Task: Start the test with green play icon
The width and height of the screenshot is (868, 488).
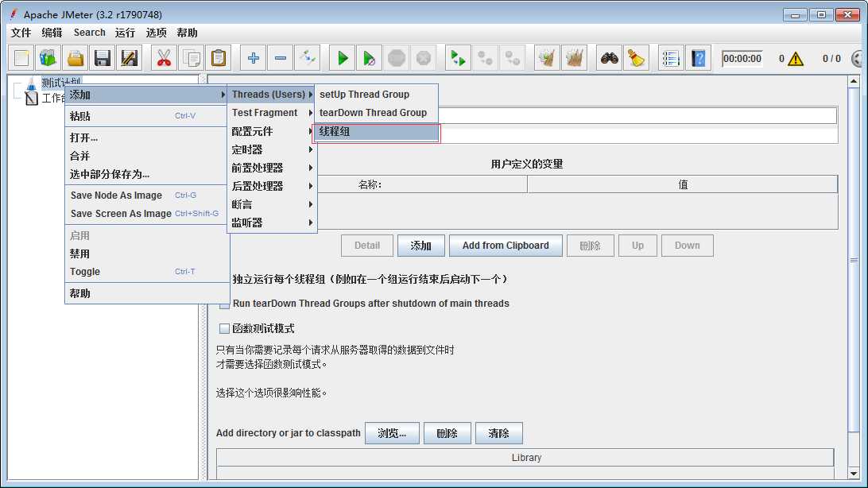Action: click(342, 58)
